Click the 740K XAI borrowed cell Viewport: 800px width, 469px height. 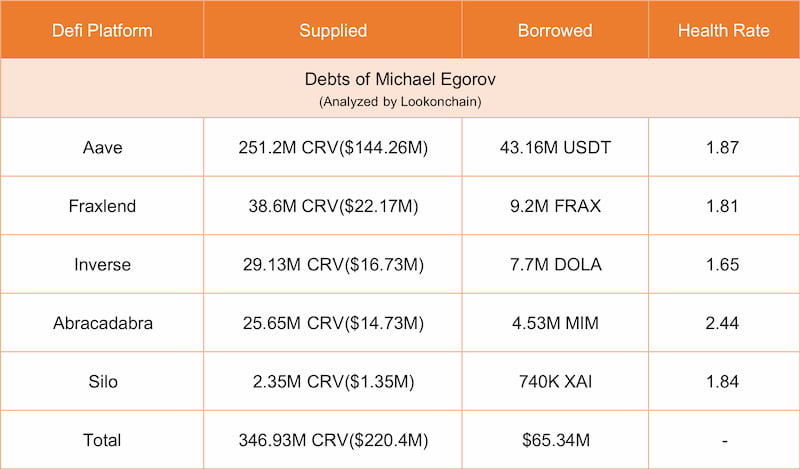[554, 382]
